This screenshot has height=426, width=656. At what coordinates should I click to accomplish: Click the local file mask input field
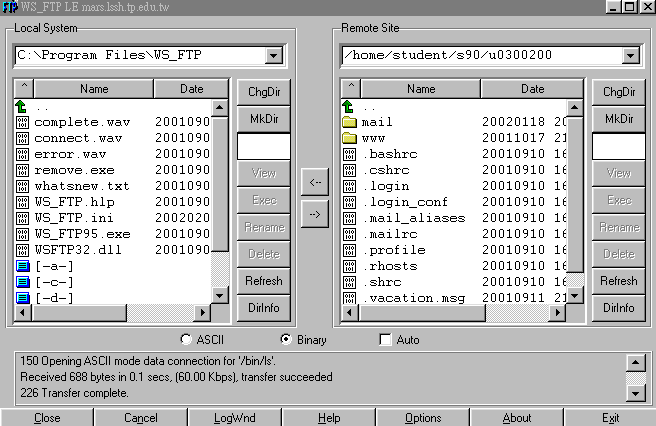(x=264, y=146)
